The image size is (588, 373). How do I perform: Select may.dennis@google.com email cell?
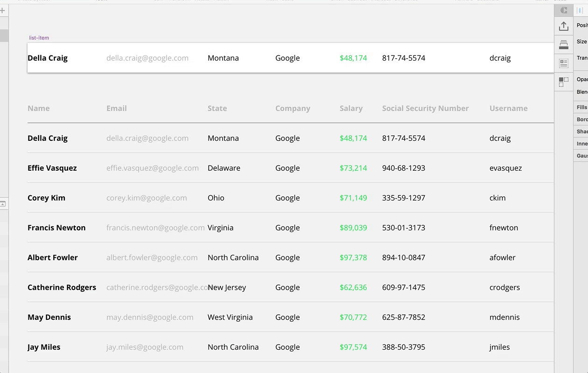[150, 318]
